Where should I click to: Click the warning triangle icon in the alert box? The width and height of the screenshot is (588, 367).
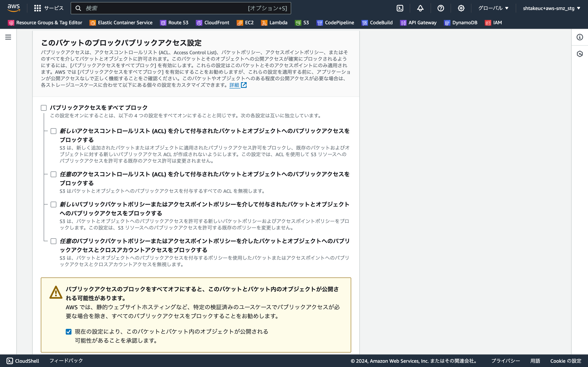point(56,293)
